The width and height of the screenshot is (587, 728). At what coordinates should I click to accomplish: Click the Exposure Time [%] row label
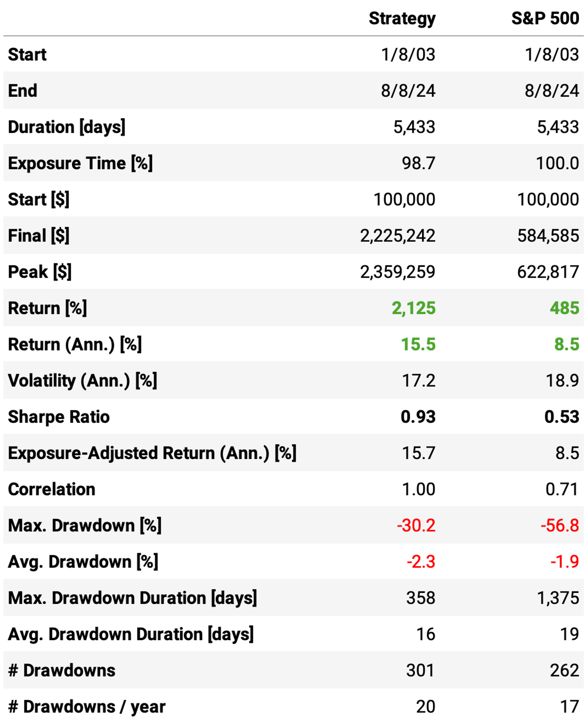click(80, 163)
